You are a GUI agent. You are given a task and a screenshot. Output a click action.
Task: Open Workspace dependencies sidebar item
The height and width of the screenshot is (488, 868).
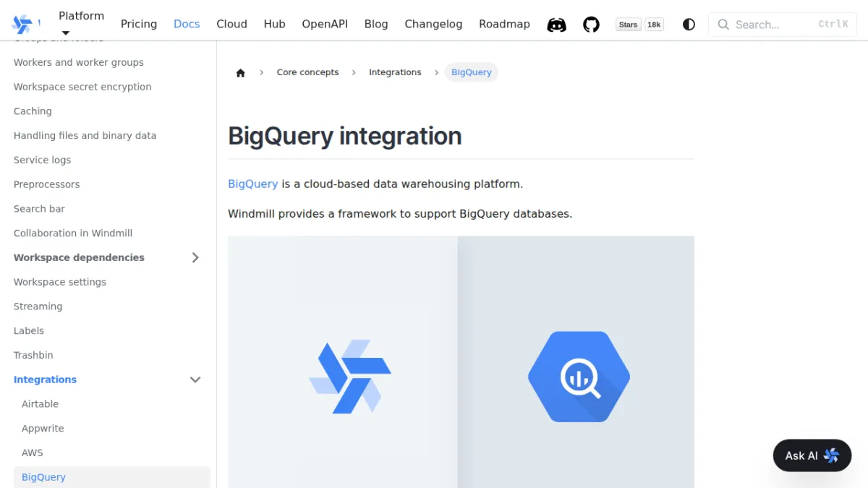(79, 257)
